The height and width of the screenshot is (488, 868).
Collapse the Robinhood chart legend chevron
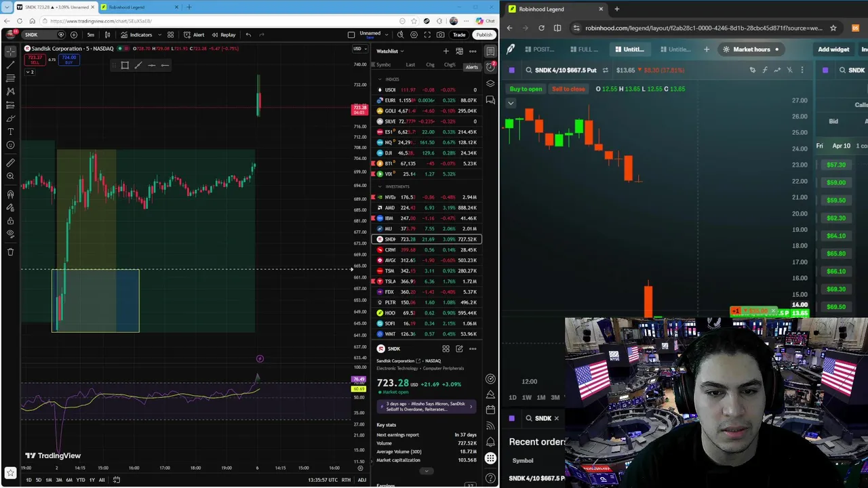click(511, 103)
